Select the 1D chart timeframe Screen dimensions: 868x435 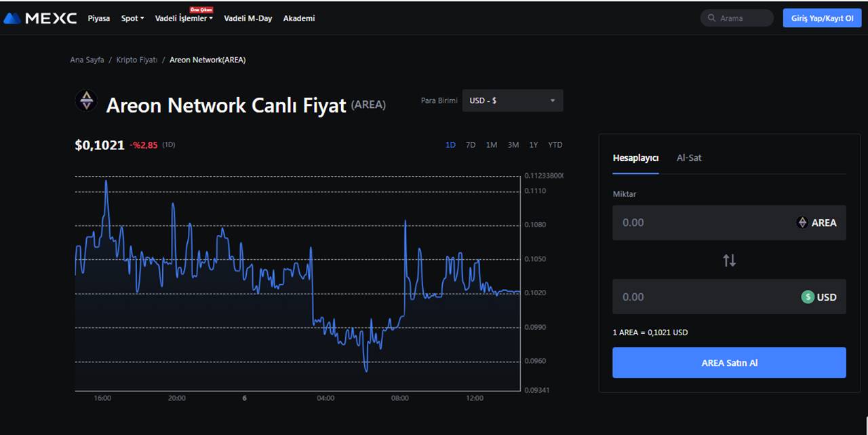(x=450, y=145)
